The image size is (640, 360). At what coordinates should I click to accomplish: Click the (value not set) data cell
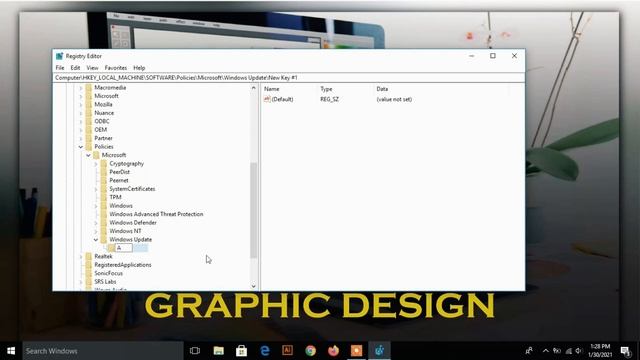click(394, 99)
